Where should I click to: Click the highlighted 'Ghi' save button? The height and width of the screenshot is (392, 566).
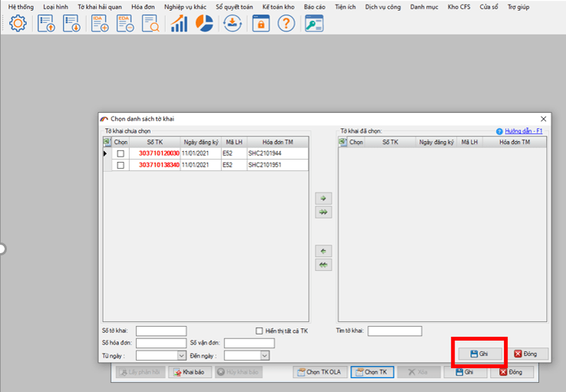[x=478, y=354]
